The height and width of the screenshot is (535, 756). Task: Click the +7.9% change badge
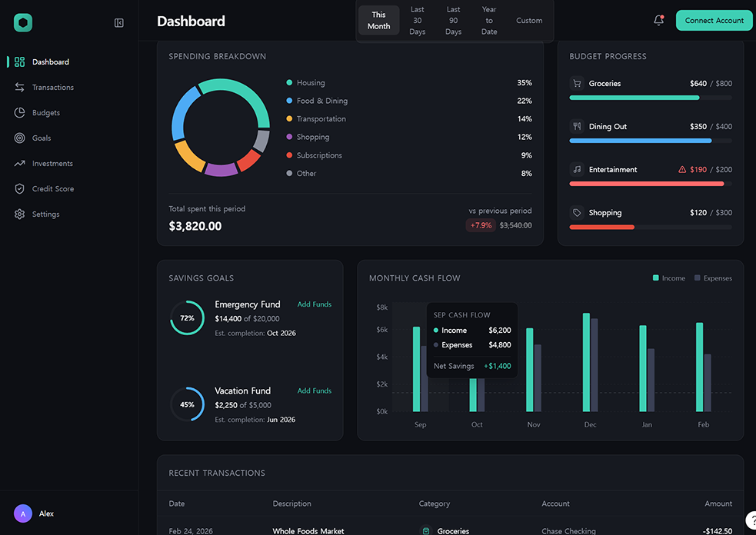[481, 225]
